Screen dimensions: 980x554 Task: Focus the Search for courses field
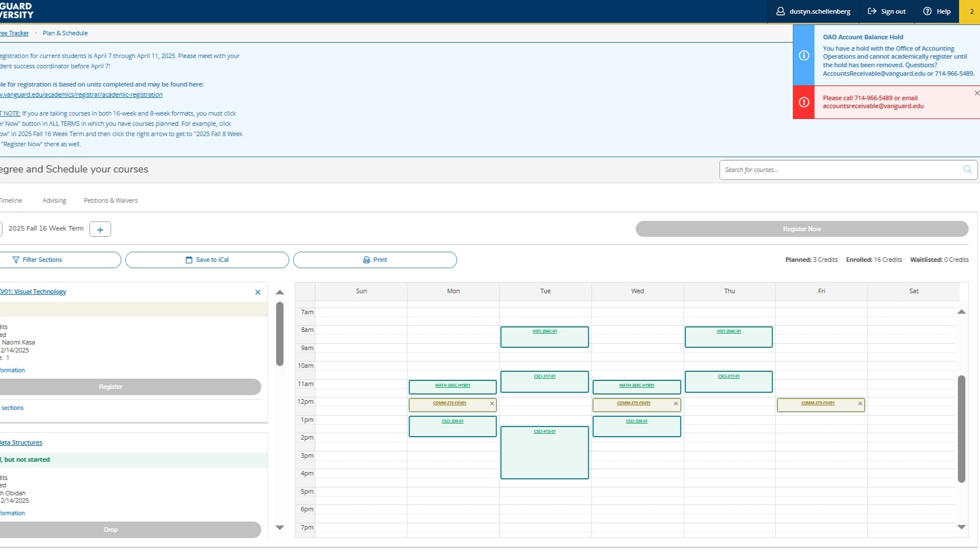[x=839, y=170]
